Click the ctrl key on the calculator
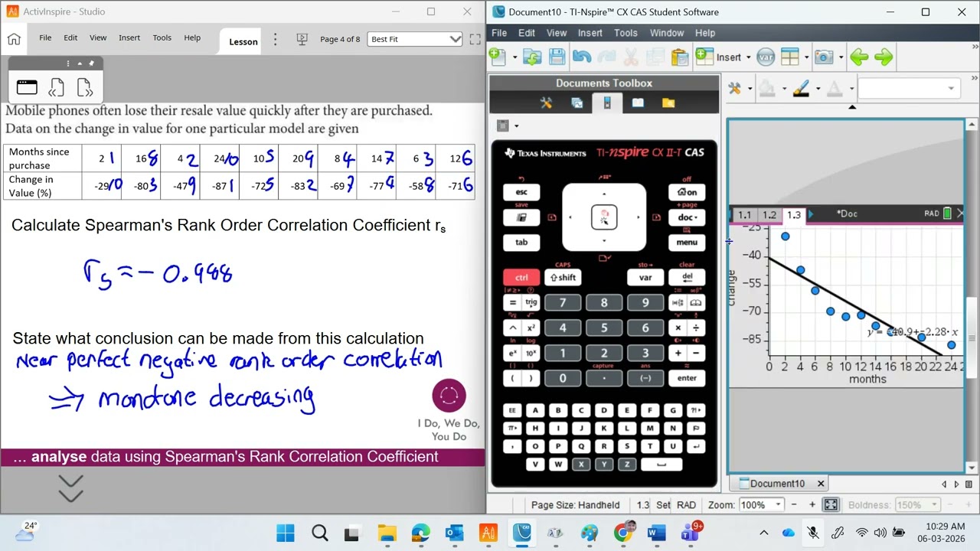Viewport: 980px width, 551px height. tap(521, 277)
